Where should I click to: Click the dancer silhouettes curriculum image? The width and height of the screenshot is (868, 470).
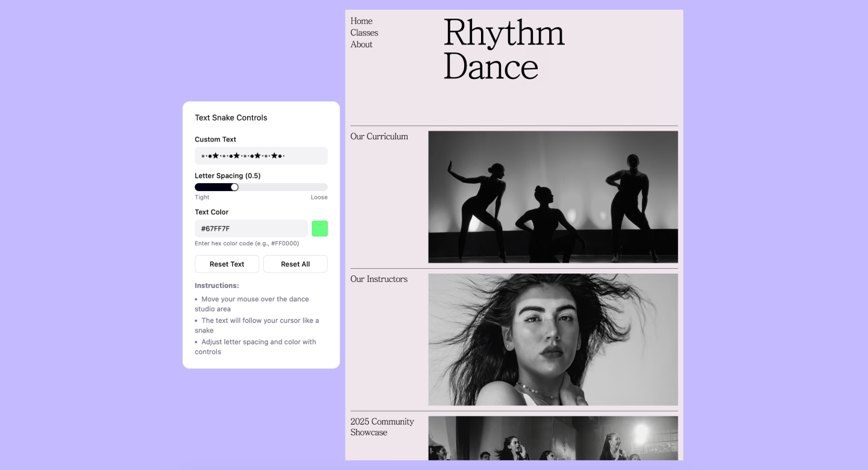coord(553,197)
